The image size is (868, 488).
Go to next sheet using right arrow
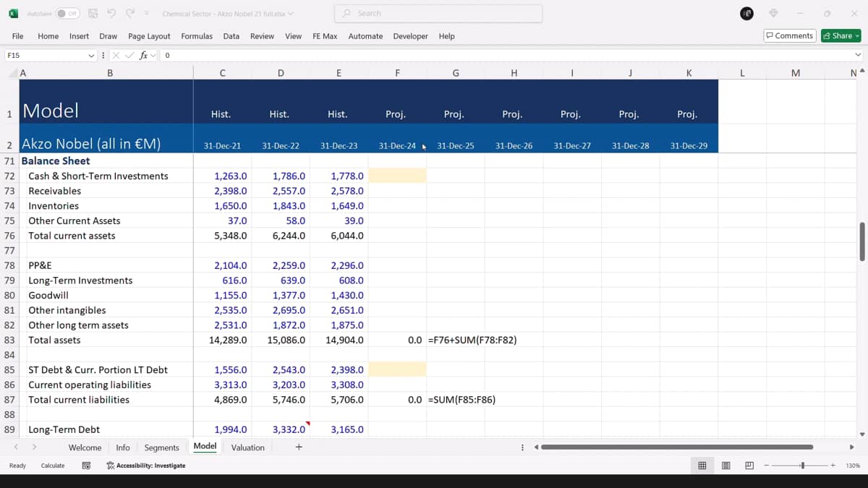(x=34, y=448)
